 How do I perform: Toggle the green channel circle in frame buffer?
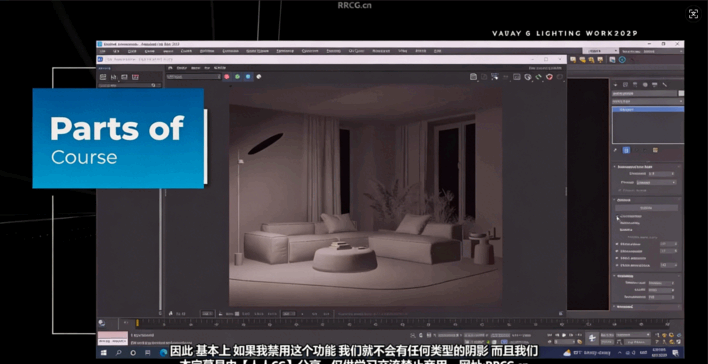pos(238,77)
